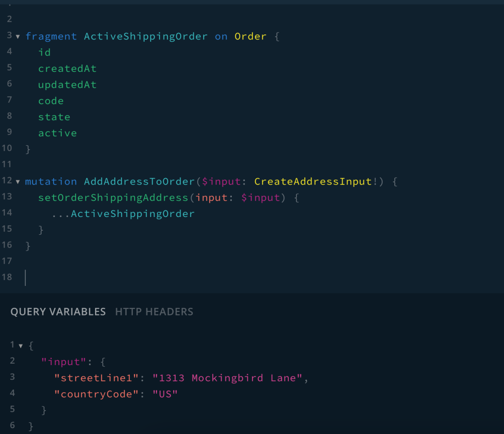Click the id field in the fragment
Screen dimensions: 504x434
(x=44, y=52)
